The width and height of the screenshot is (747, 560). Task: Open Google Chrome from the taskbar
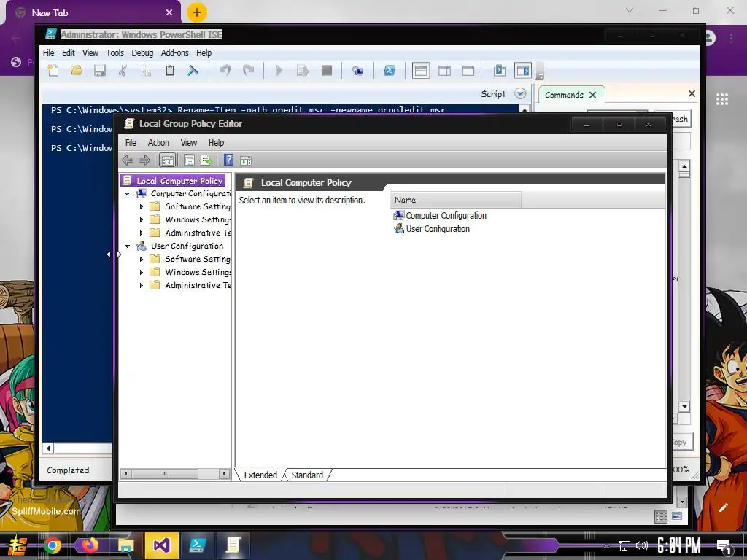pyautogui.click(x=53, y=545)
